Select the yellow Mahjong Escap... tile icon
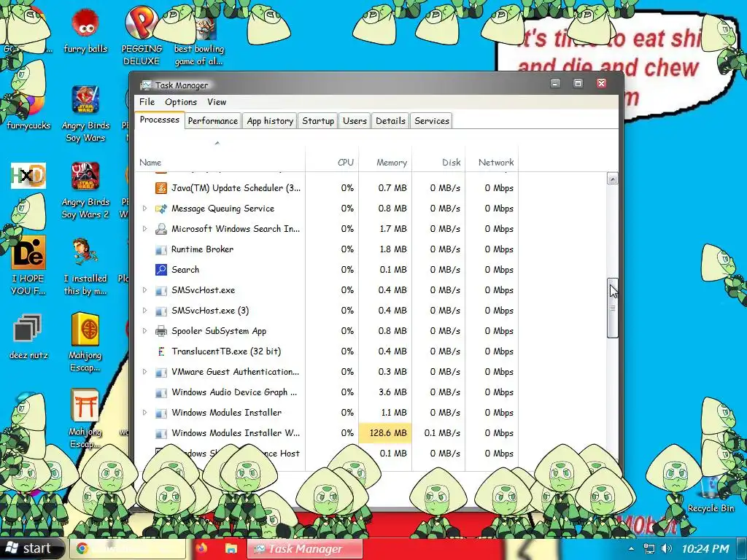 coord(85,342)
